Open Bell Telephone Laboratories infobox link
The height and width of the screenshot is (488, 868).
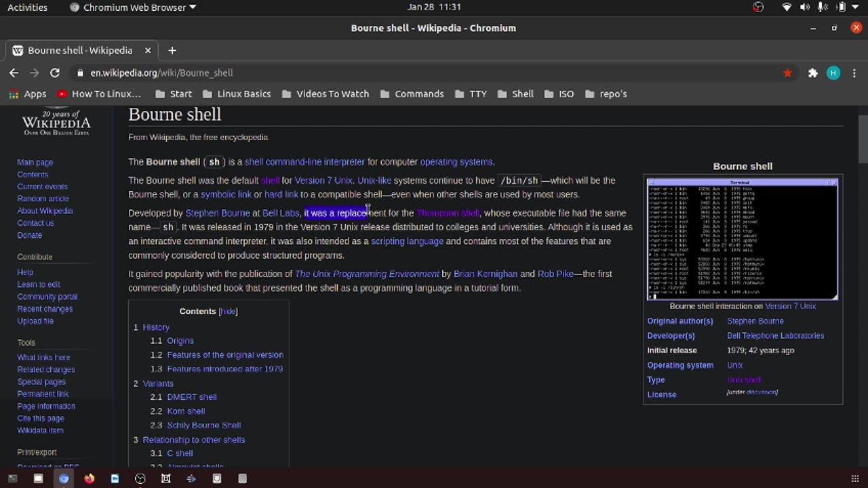coord(775,335)
